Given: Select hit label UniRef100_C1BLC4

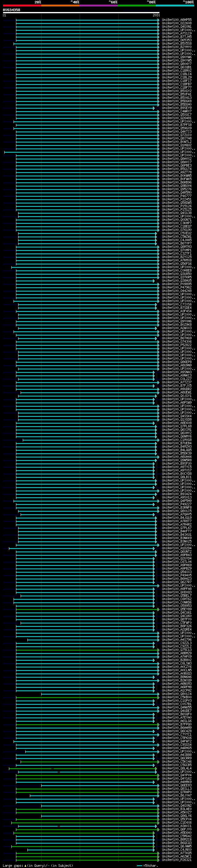Looking at the screenshot, I should click(177, 74).
